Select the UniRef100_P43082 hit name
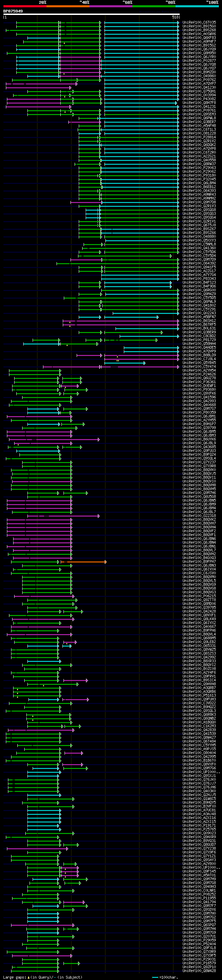The image size is (222, 980). point(199,99)
